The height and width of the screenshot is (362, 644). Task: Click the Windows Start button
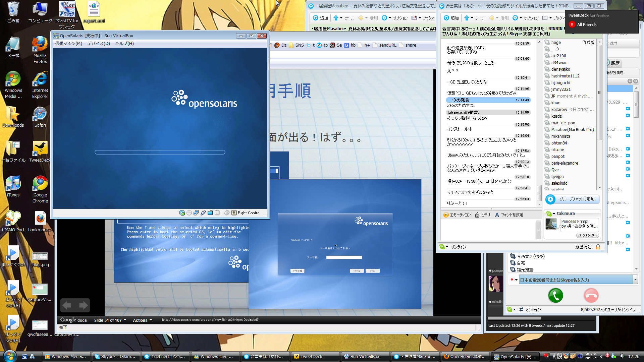(x=9, y=356)
